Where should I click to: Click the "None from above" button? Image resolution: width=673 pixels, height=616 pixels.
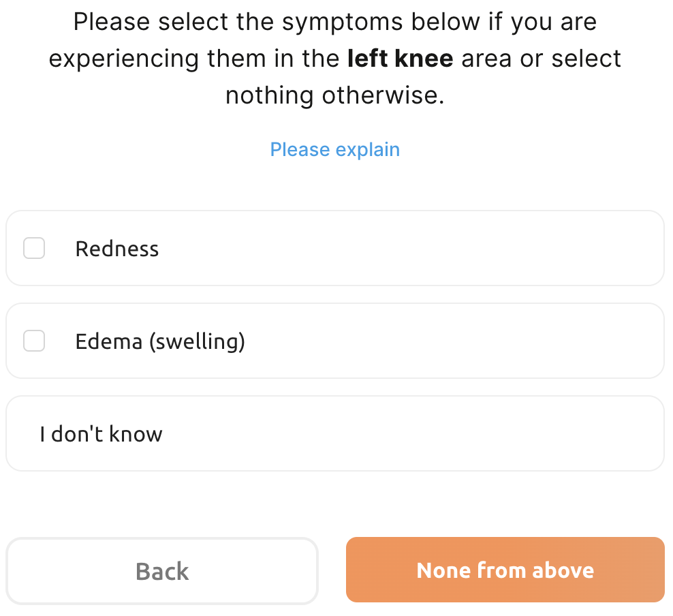click(505, 570)
